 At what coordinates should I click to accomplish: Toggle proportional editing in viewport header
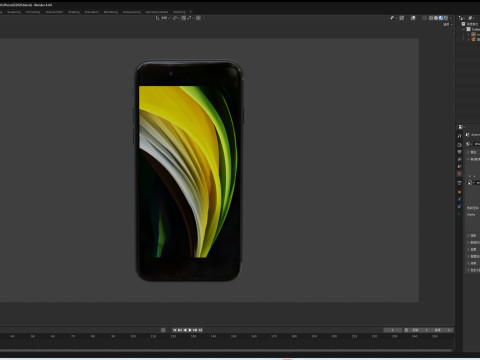[x=198, y=18]
